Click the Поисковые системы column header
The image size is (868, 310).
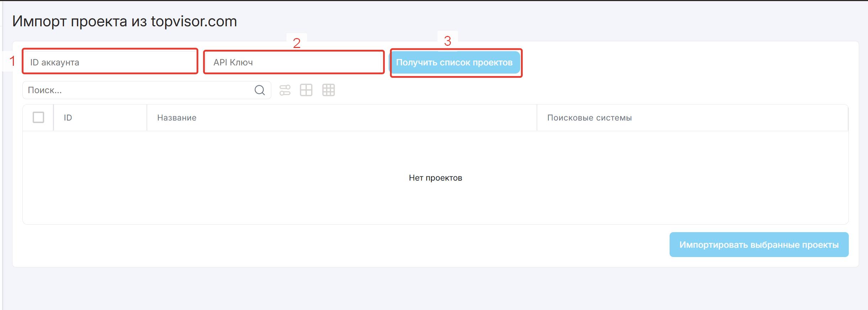[589, 118]
